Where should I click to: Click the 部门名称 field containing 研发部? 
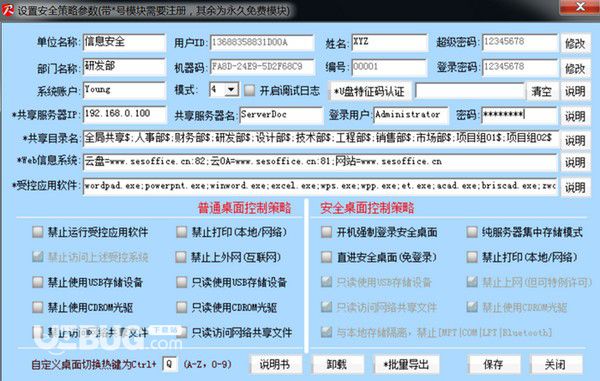pyautogui.click(x=124, y=67)
